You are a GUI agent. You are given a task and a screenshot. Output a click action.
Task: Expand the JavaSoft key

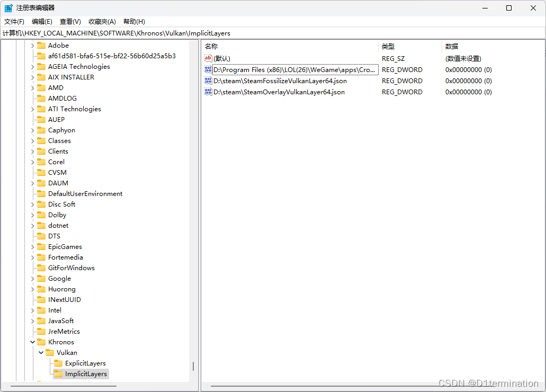[32, 321]
